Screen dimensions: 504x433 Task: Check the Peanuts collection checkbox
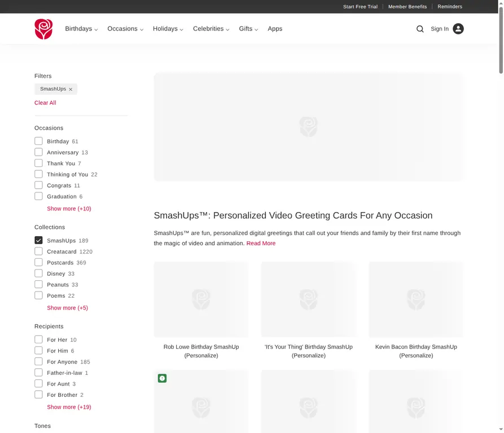coord(38,284)
